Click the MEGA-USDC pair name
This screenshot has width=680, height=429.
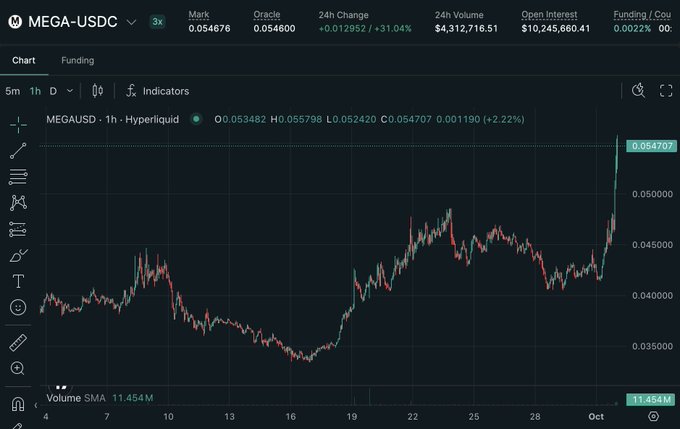[x=73, y=22]
